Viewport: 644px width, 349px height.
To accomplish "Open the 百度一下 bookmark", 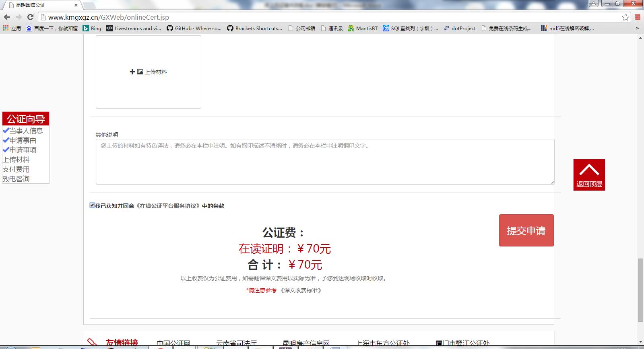I will pyautogui.click(x=52, y=28).
